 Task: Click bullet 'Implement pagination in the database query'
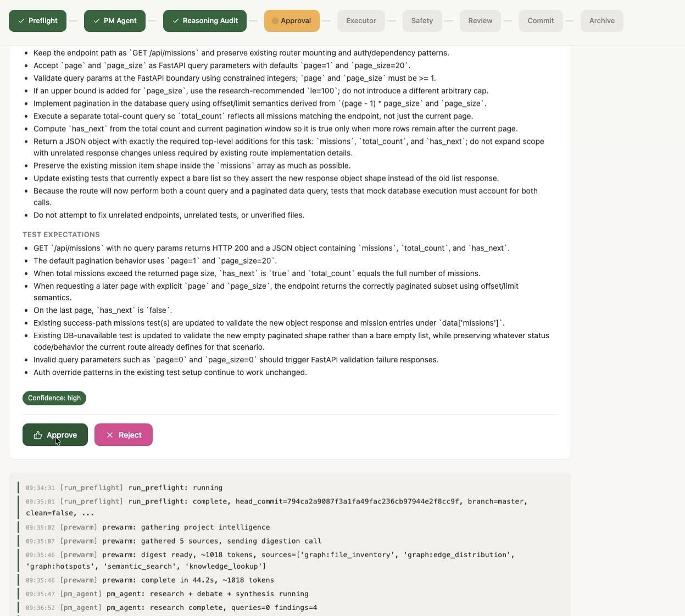[260, 103]
